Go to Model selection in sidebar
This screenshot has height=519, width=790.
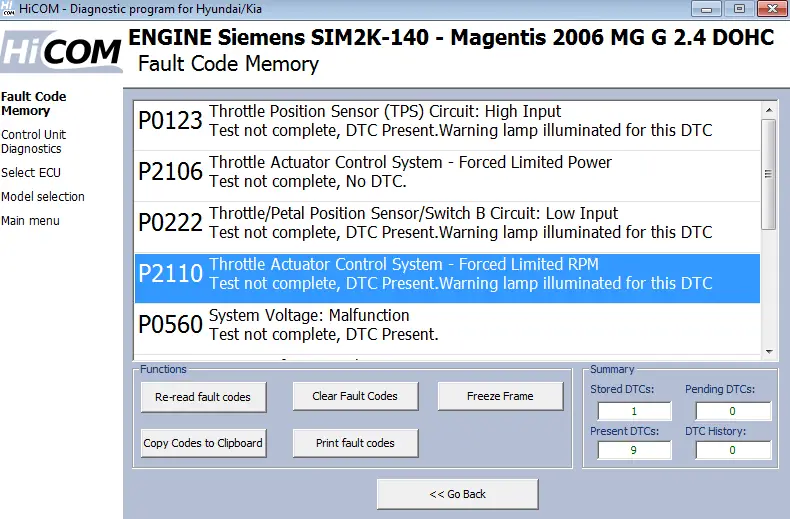pos(43,197)
